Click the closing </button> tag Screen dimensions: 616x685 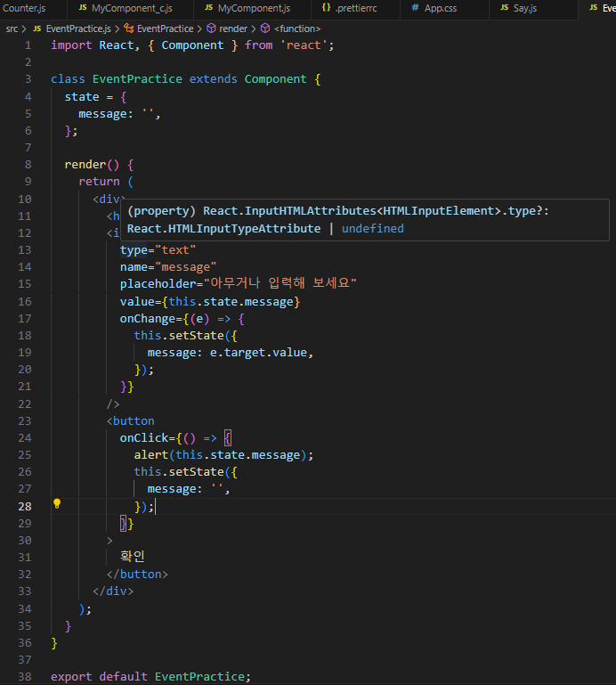tap(137, 575)
